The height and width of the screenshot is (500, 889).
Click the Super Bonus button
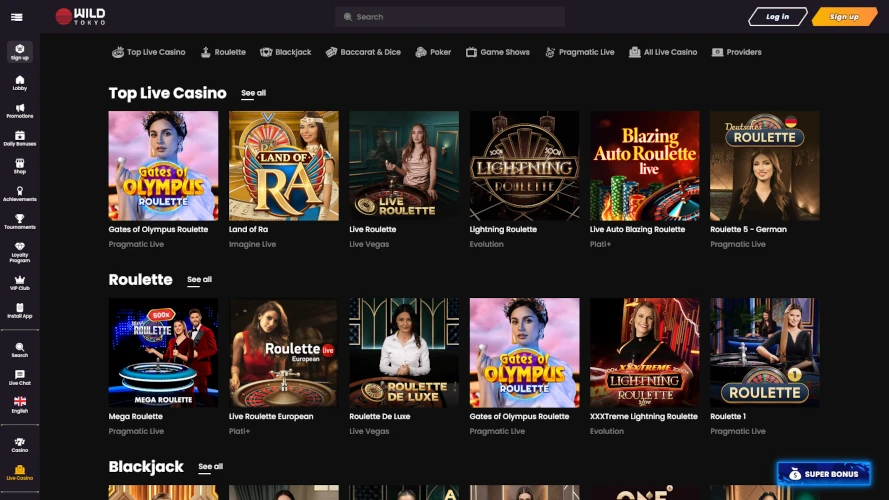coord(824,474)
